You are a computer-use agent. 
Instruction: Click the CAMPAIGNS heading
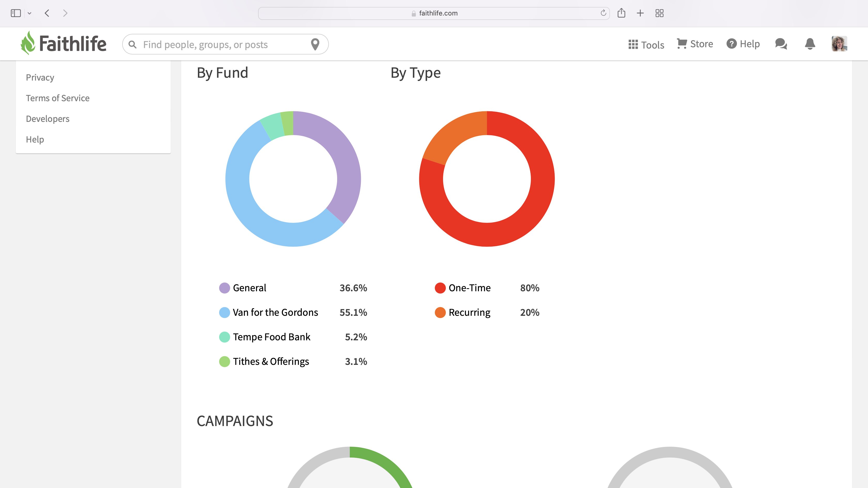(235, 421)
